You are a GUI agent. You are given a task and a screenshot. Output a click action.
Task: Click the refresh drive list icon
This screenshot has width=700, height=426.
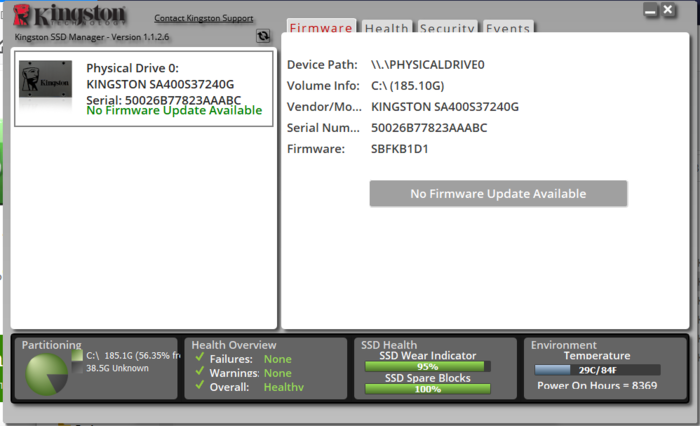point(263,36)
